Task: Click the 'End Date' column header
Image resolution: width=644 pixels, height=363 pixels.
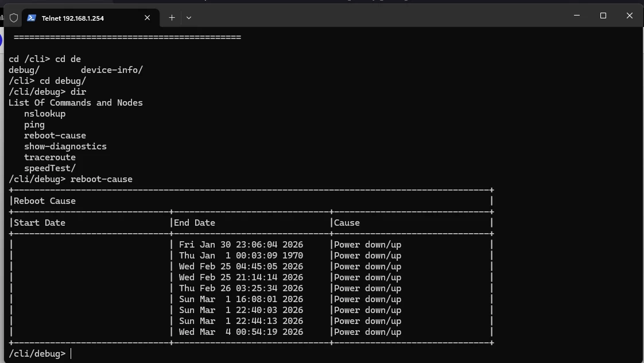Action: coord(194,223)
